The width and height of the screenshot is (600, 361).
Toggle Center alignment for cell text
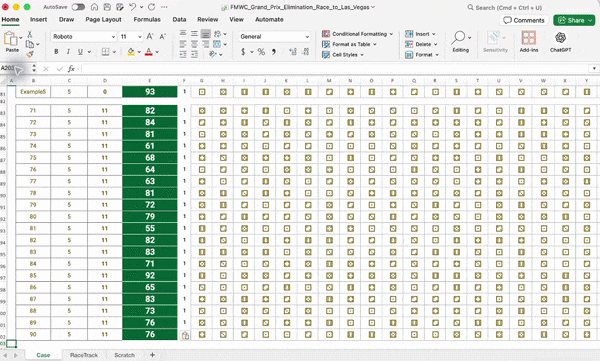click(194, 44)
